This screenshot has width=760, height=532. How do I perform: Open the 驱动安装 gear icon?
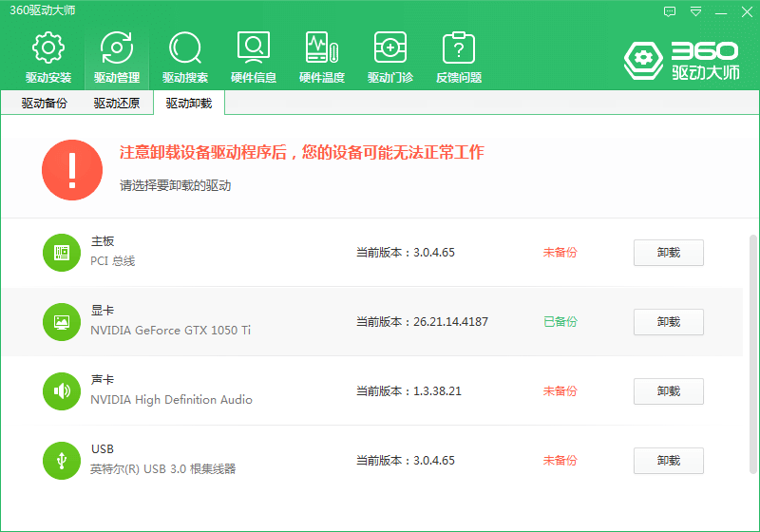(48, 47)
